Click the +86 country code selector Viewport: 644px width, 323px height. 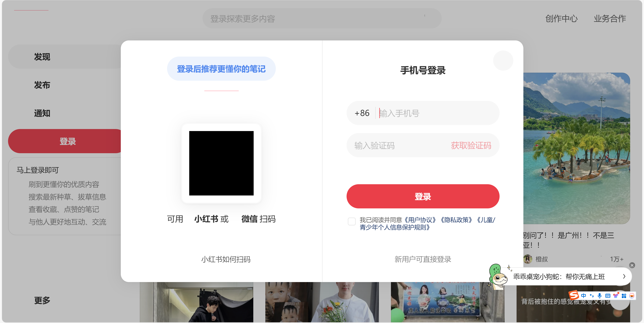pos(362,113)
